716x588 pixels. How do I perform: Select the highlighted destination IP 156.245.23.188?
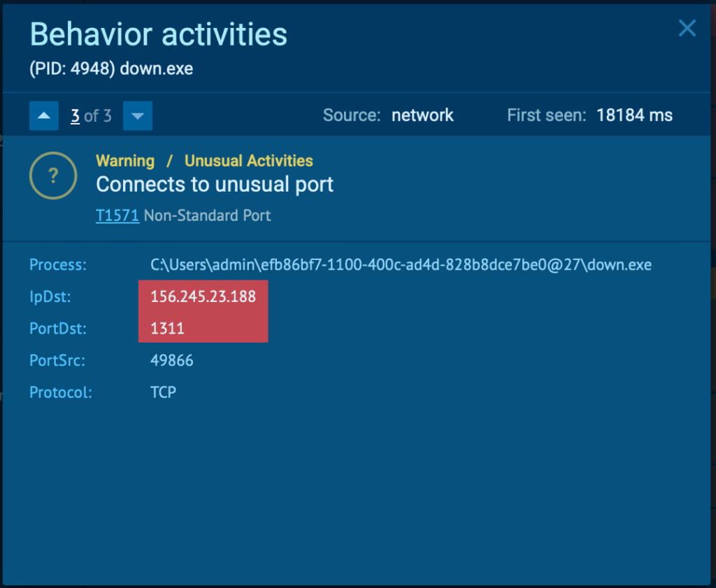[x=203, y=296]
